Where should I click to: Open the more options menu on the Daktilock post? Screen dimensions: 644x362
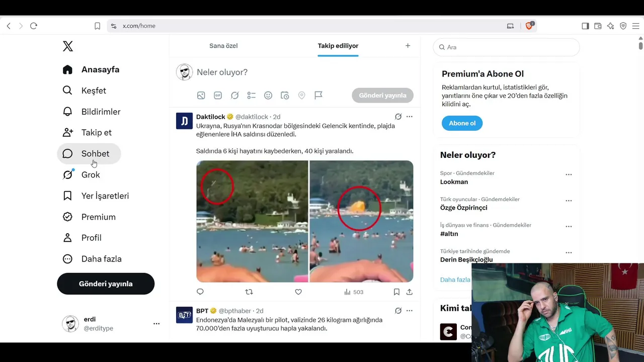(x=410, y=117)
